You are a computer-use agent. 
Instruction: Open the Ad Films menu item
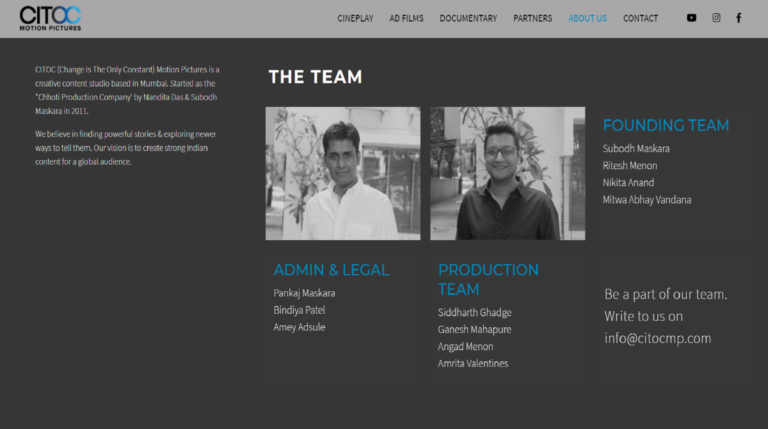tap(407, 19)
